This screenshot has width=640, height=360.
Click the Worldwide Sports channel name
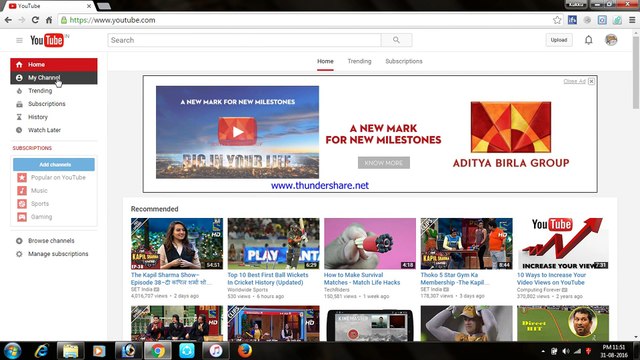coord(248,290)
